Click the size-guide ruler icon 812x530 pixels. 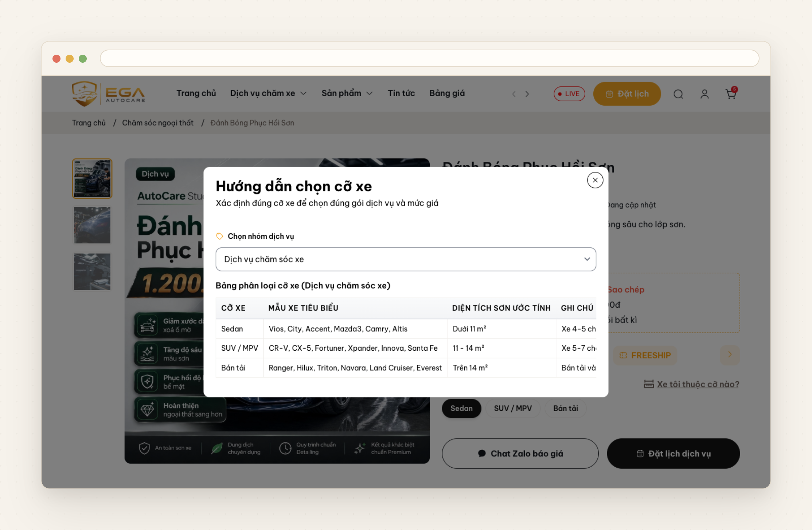coord(649,384)
